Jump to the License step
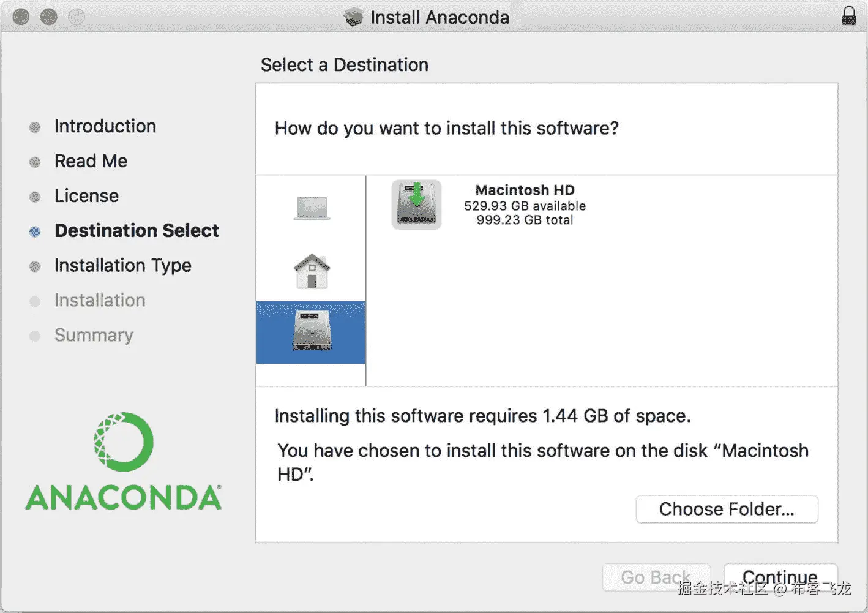868x613 pixels. coord(86,196)
